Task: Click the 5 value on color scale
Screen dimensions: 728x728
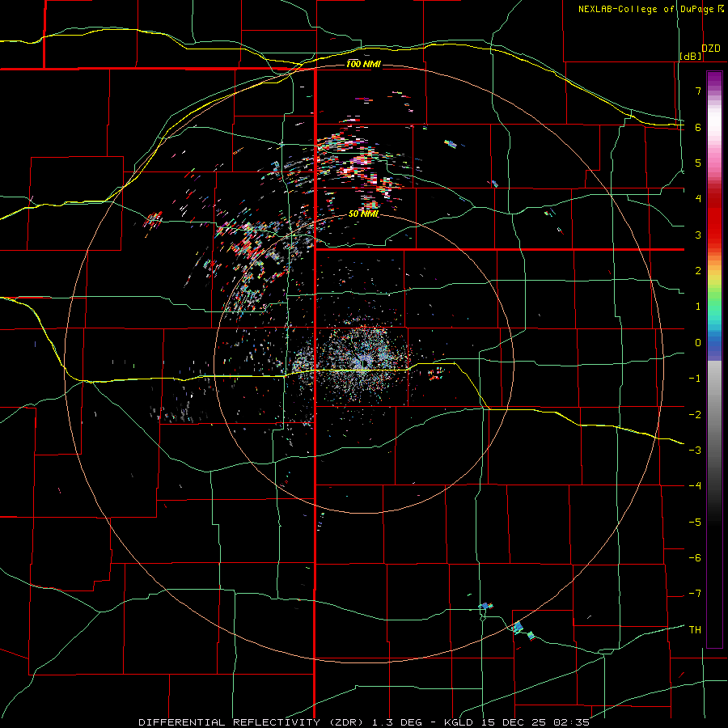Action: (x=698, y=163)
